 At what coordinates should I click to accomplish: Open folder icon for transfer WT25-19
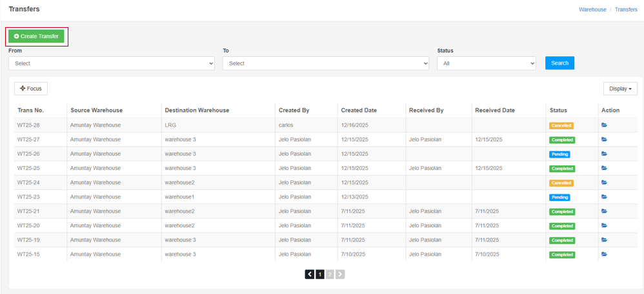(x=605, y=240)
